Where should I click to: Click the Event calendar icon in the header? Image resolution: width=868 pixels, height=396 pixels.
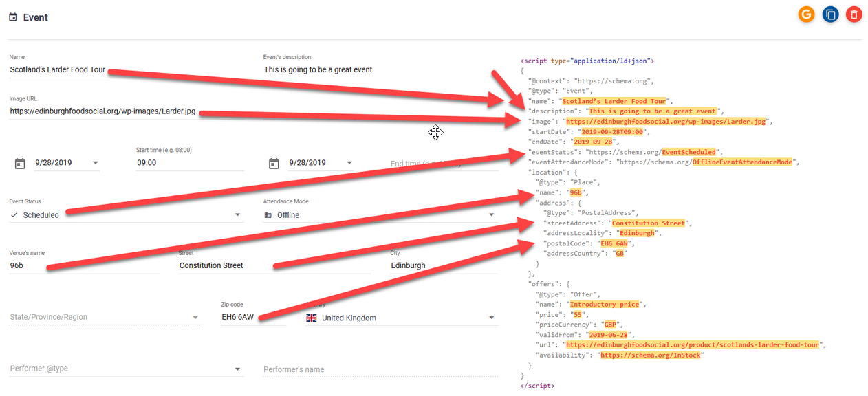click(x=13, y=17)
